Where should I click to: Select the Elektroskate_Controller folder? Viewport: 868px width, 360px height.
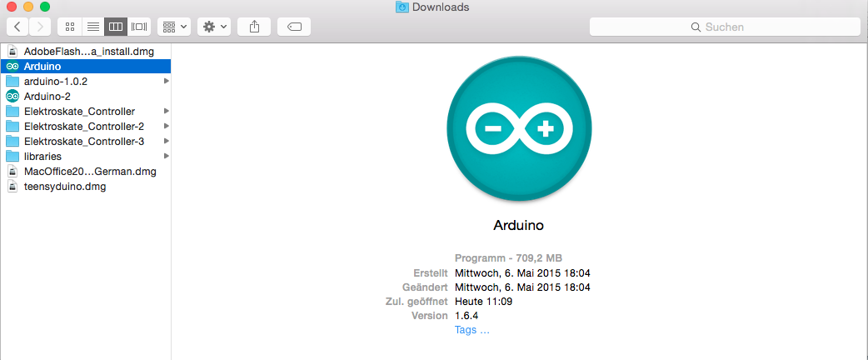pos(86,111)
